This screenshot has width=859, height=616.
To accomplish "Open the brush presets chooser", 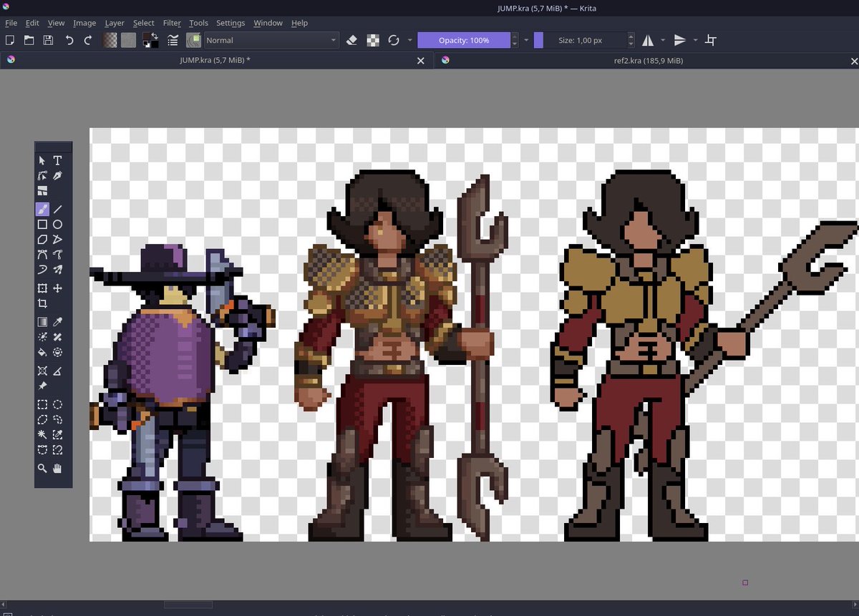I will [194, 40].
